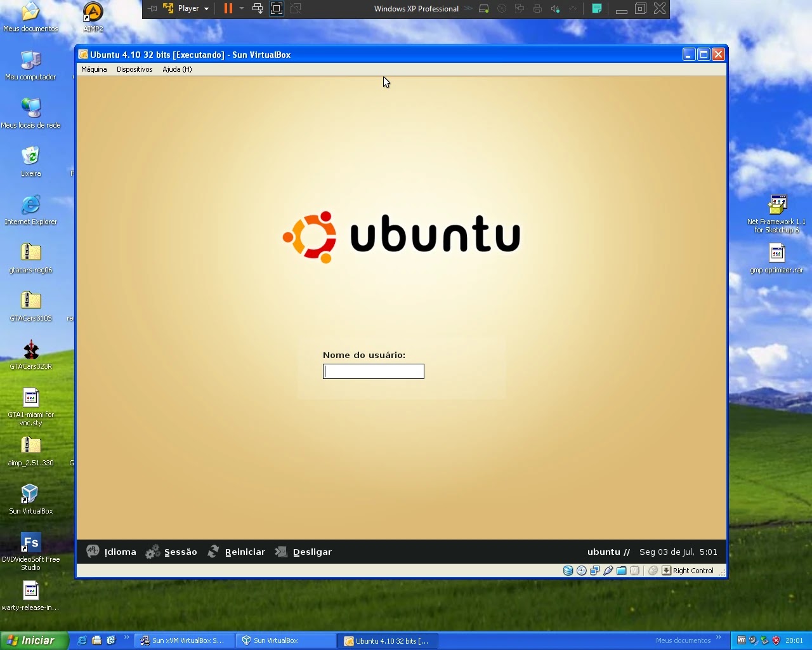This screenshot has width=812, height=650.
Task: Open the Ajuda (H) menu
Action: point(177,69)
